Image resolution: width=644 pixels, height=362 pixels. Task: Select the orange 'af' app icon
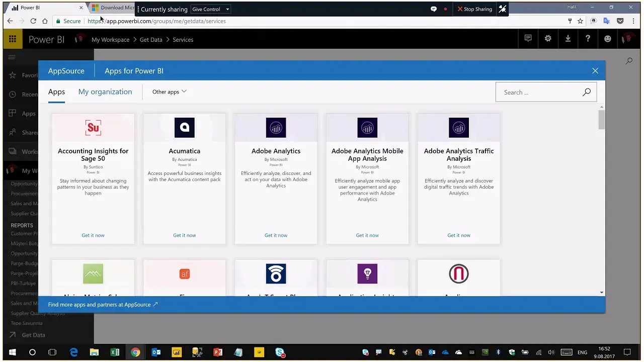click(x=185, y=274)
